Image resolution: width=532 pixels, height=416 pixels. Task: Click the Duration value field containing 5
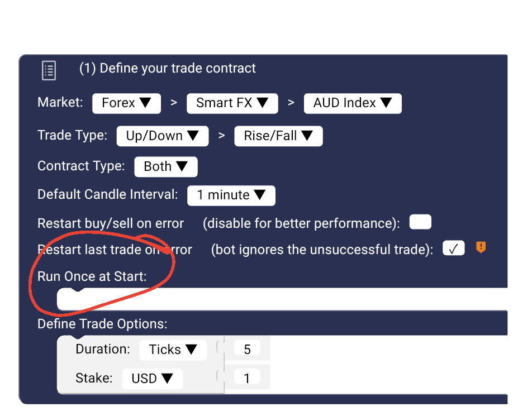coord(247,348)
